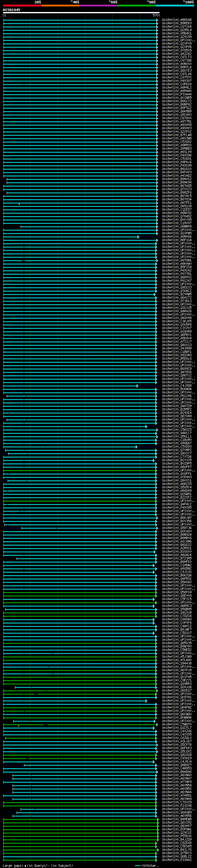Click the 570 query length label

[x=156, y=15]
